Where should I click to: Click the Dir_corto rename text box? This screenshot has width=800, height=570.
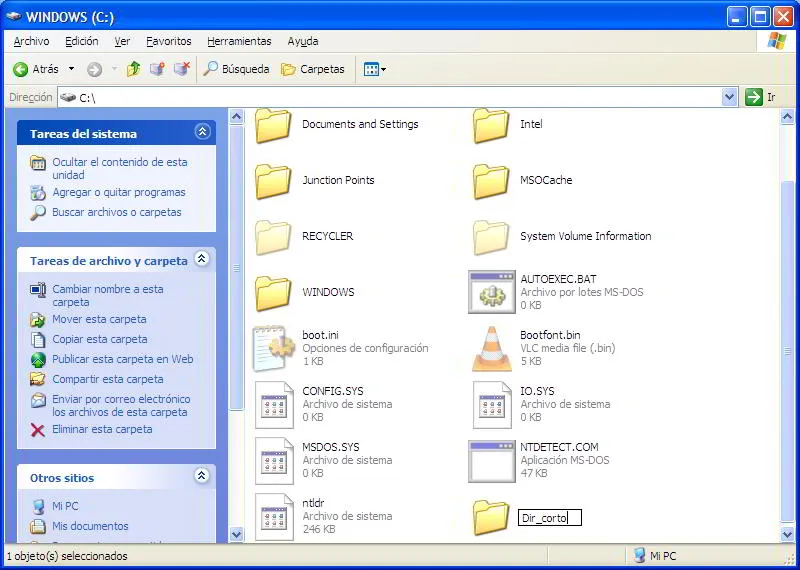549,518
